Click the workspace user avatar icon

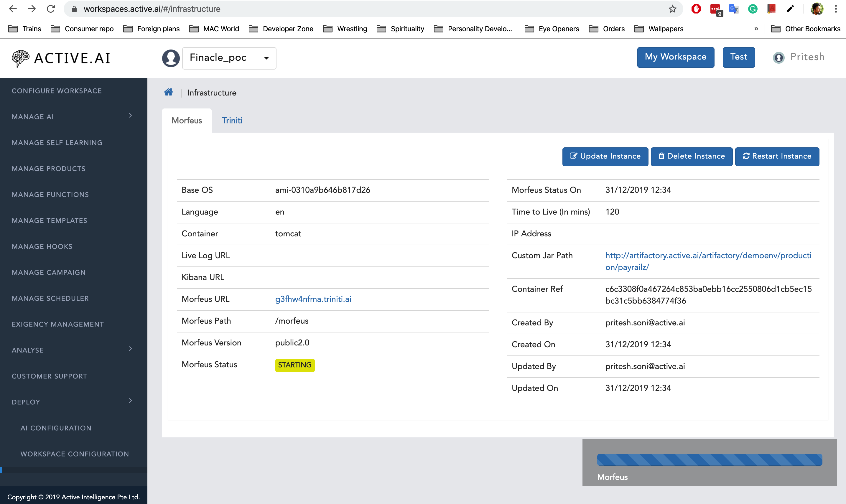tap(171, 58)
